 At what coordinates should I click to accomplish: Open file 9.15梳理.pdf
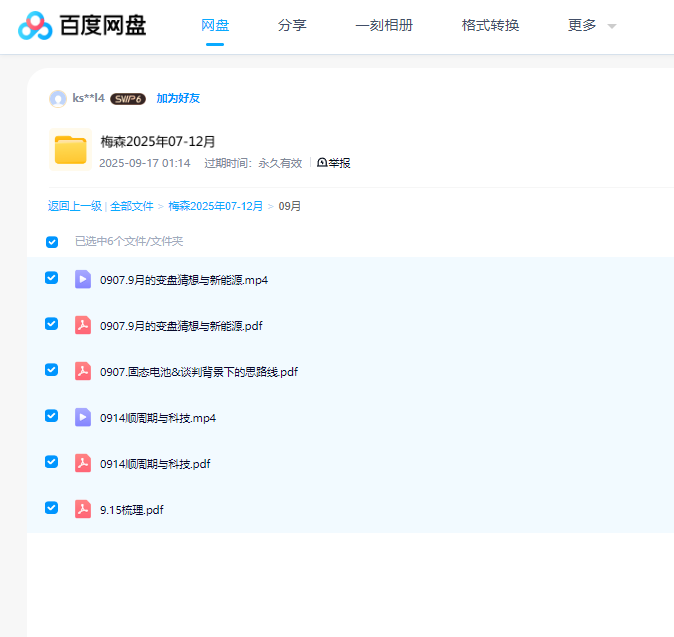132,510
